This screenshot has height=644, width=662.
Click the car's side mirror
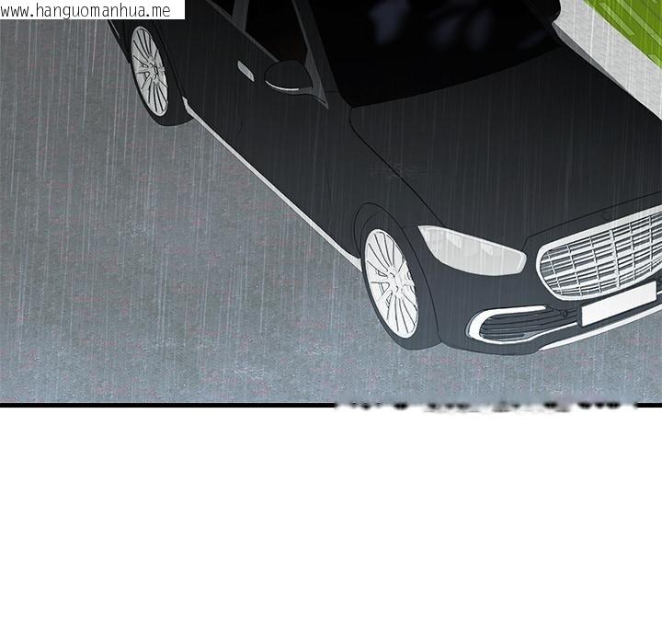coord(289,78)
